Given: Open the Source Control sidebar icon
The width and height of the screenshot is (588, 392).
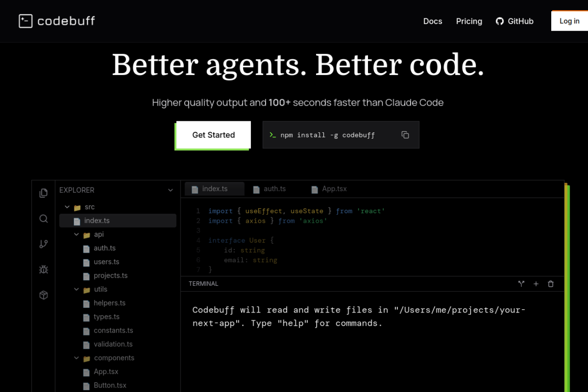Looking at the screenshot, I should pos(44,244).
